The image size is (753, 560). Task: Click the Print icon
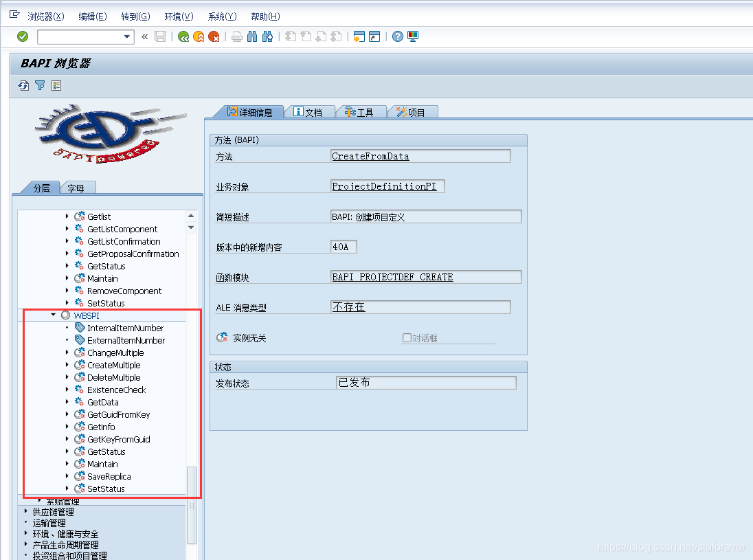(237, 36)
